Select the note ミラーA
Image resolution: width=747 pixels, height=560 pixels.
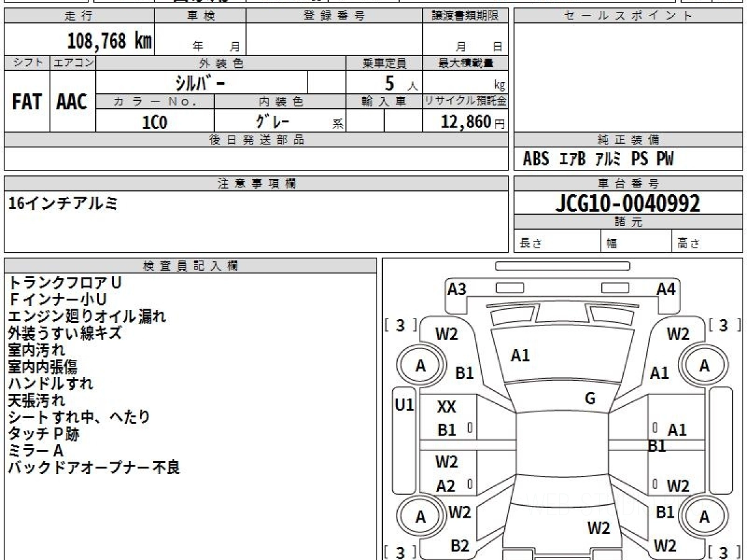point(35,450)
